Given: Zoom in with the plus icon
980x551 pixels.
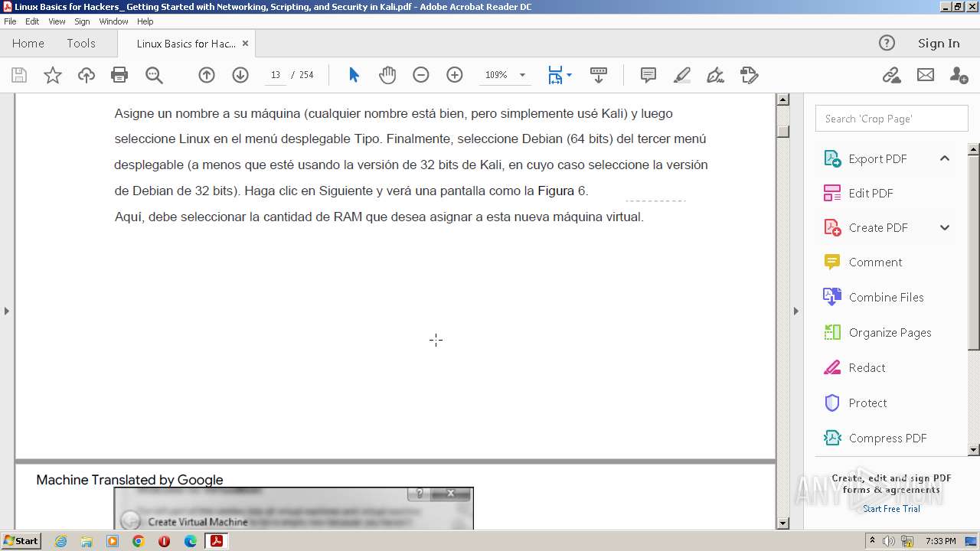Looking at the screenshot, I should (455, 75).
